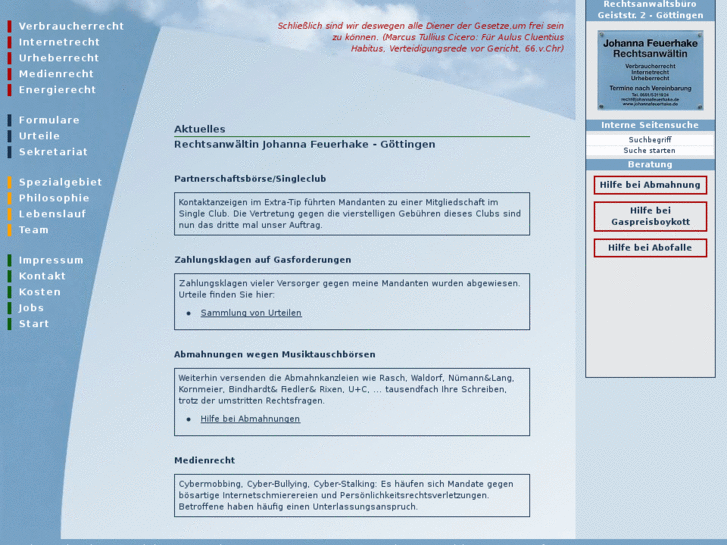The image size is (727, 545).
Task: Go to Urteile section
Action: (39, 136)
